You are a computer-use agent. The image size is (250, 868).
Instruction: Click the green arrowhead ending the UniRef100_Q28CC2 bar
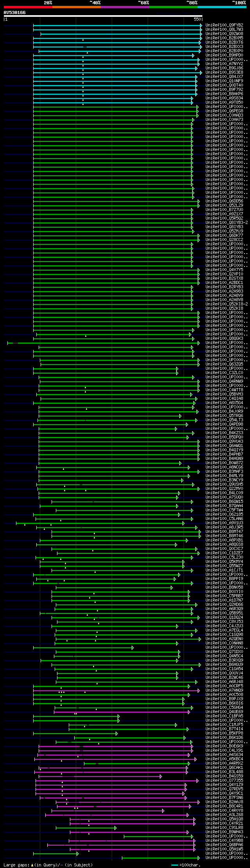pyautogui.click(x=199, y=240)
